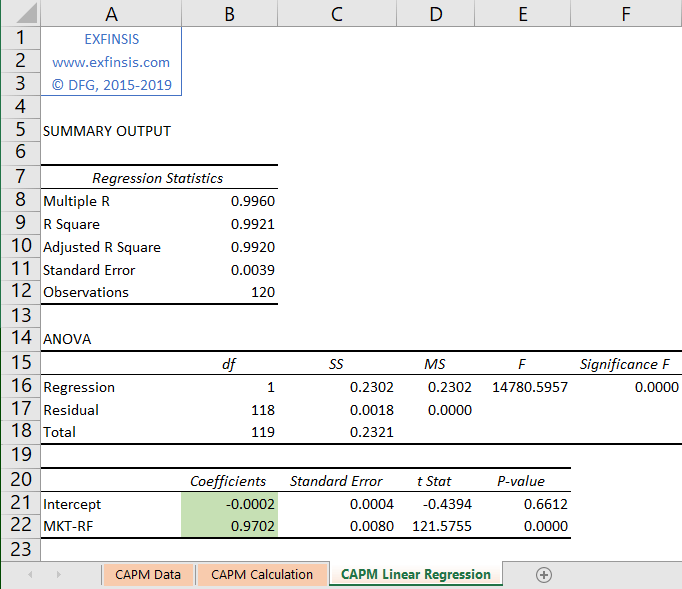
Task: Select the SUMMARY OUTPUT cell
Action: [107, 131]
